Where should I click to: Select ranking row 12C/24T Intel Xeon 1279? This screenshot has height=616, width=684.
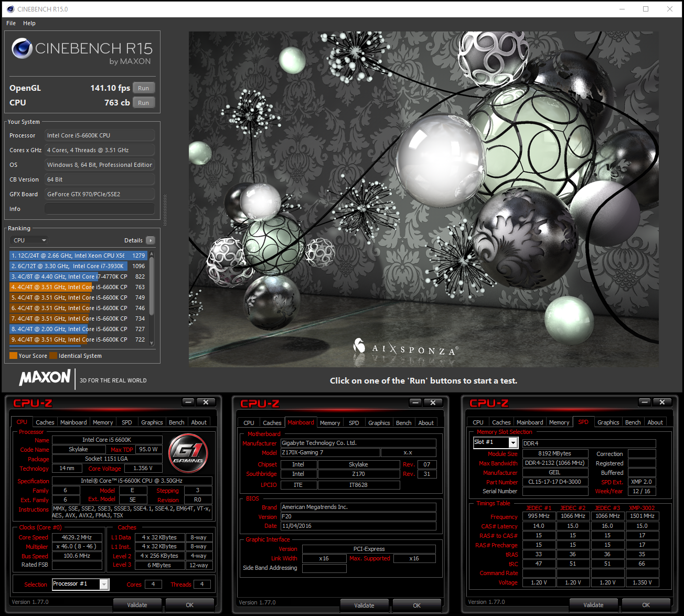tap(79, 256)
